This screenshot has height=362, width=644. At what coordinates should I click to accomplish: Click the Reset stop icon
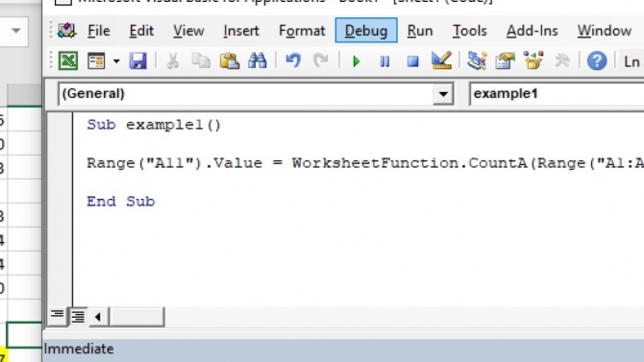412,61
